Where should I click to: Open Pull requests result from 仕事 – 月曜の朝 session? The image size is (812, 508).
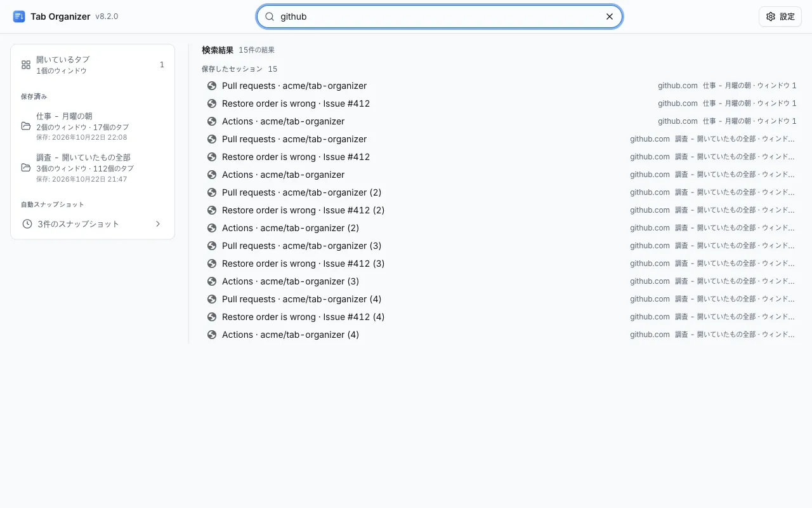point(502,86)
